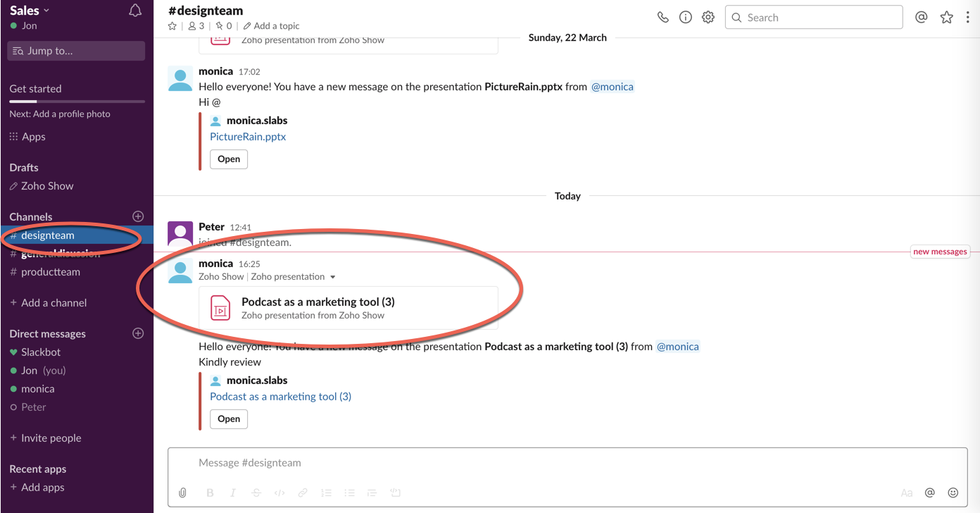Open conversation settings gear icon
Screen dimensions: 980x513
708,18
